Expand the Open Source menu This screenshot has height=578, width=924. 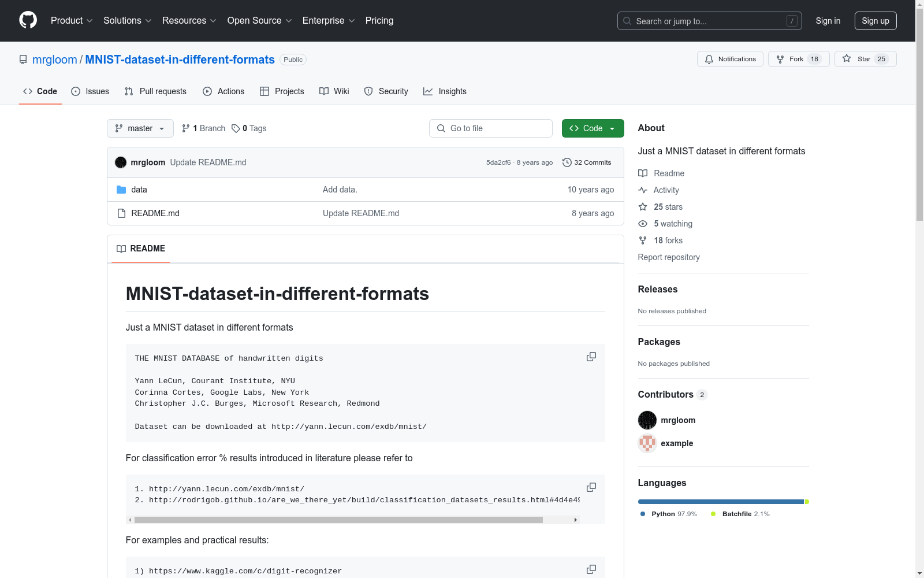260,21
